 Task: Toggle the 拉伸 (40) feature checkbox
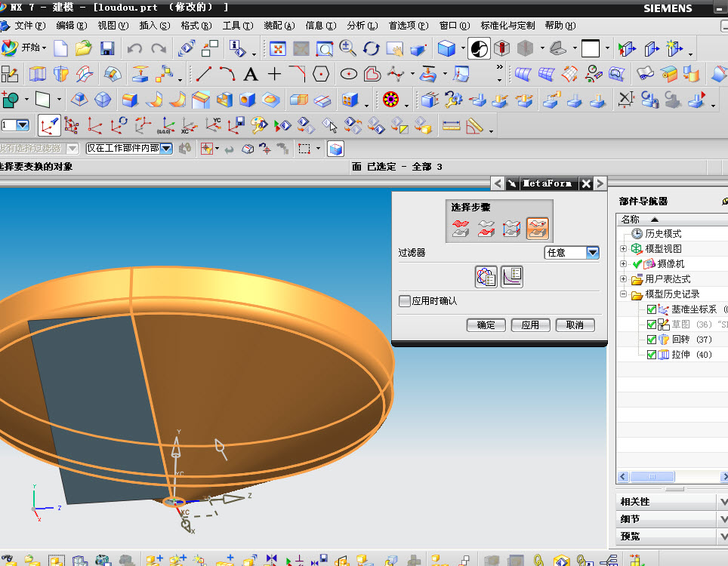click(x=652, y=355)
